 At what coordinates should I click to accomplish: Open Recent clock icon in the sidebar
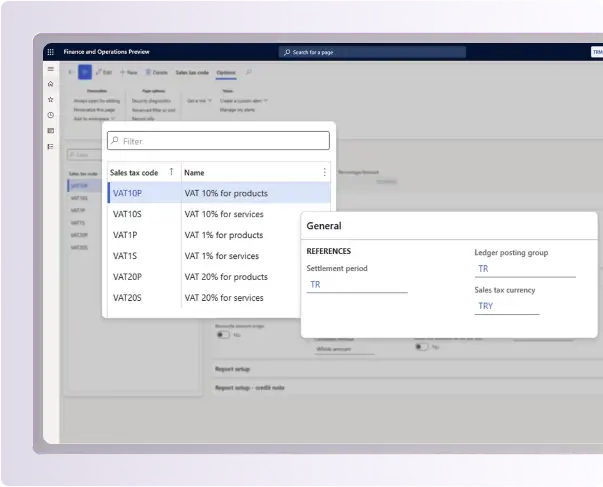click(x=50, y=115)
